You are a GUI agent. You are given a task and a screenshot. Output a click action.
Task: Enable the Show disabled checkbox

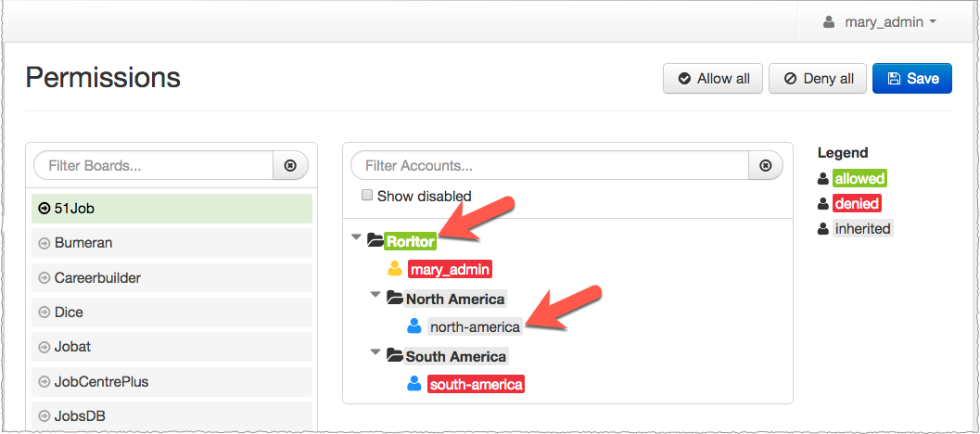pos(367,196)
